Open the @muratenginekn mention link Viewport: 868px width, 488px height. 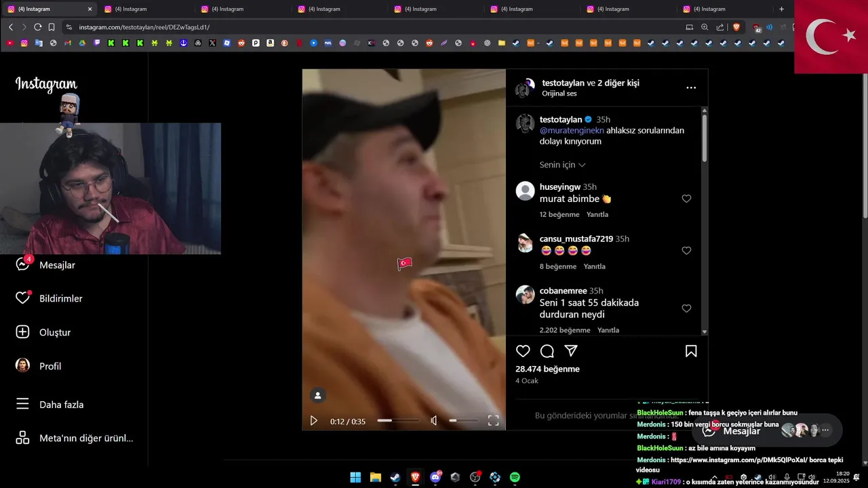pos(573,130)
